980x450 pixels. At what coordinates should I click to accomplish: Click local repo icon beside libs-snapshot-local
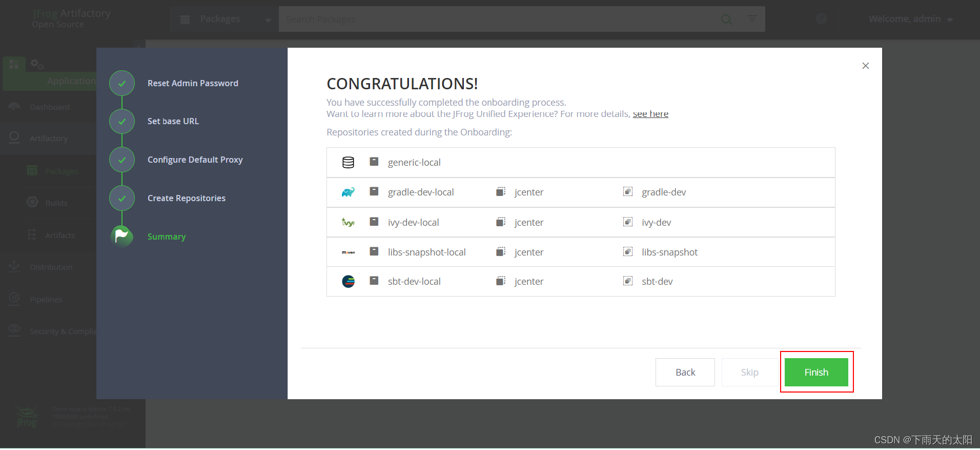tap(374, 251)
